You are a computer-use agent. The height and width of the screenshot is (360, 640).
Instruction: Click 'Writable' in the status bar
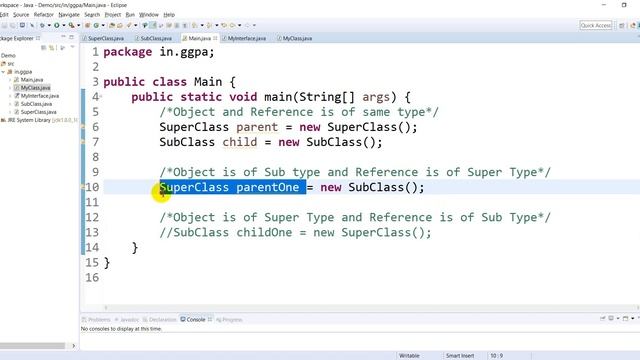click(x=409, y=356)
